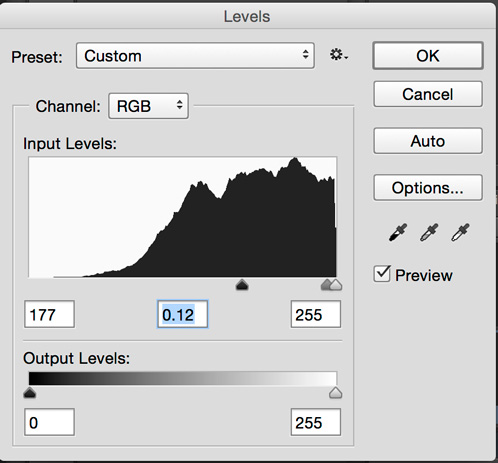
Task: Click the Auto button
Action: point(428,141)
